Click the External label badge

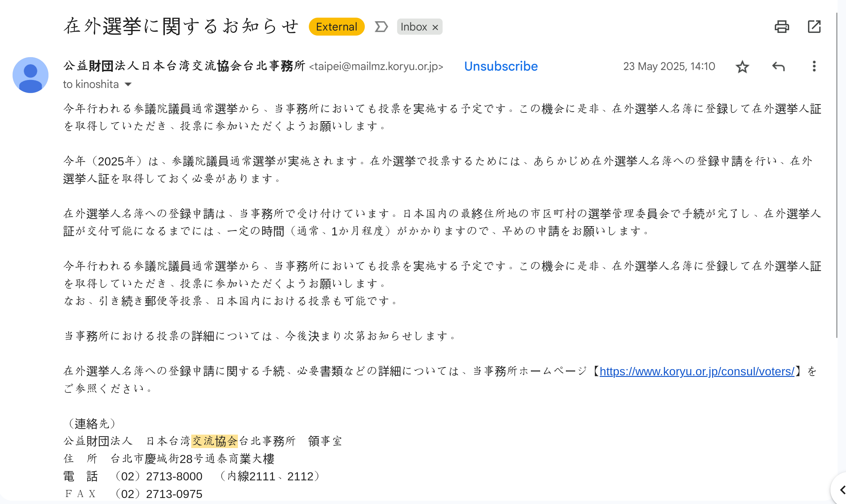[x=336, y=27]
